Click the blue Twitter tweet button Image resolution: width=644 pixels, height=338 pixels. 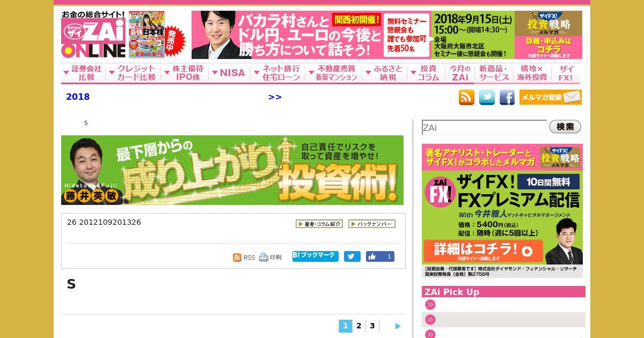pos(352,256)
